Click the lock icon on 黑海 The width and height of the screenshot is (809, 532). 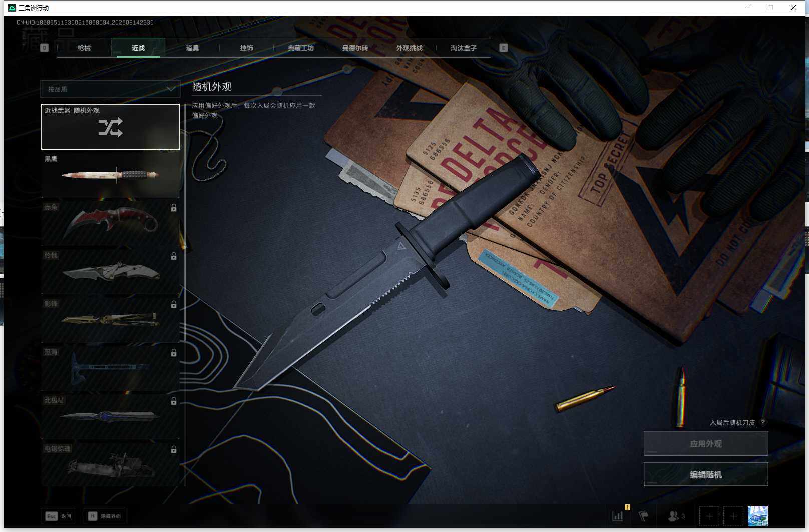point(174,353)
